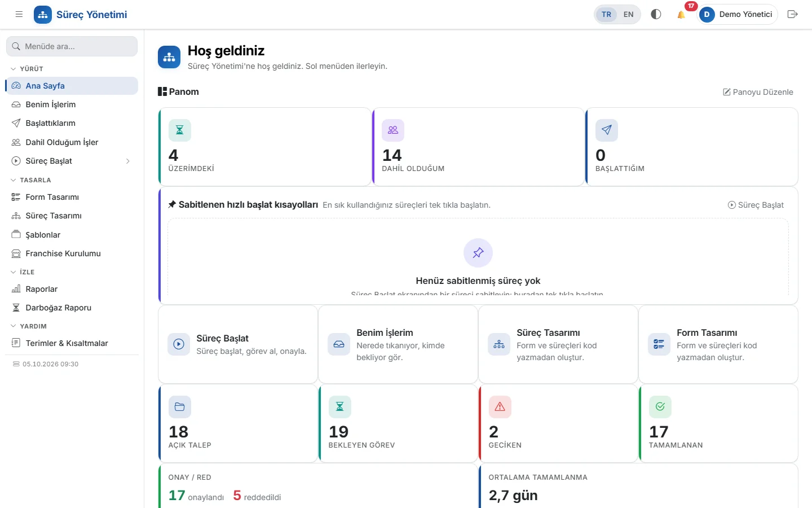Image resolution: width=812 pixels, height=508 pixels.
Task: Click the paper plane icon on BAŞLATTIĞIM card
Action: [x=607, y=130]
